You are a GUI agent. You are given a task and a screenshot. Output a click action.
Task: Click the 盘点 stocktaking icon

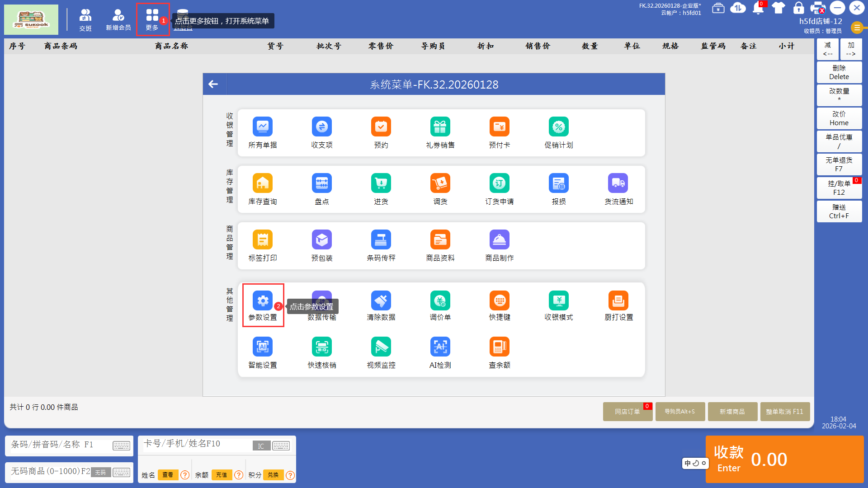321,183
